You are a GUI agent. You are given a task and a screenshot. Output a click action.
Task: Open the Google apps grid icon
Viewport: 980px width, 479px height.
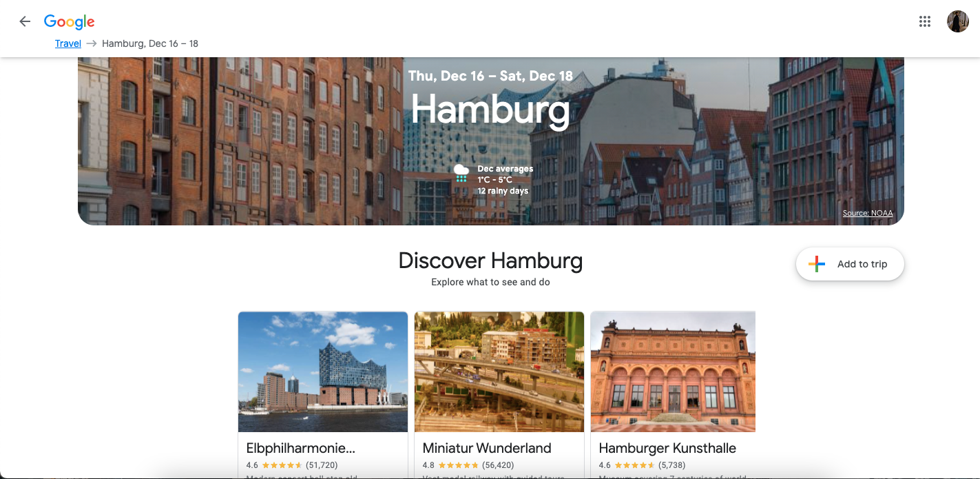coord(925,21)
